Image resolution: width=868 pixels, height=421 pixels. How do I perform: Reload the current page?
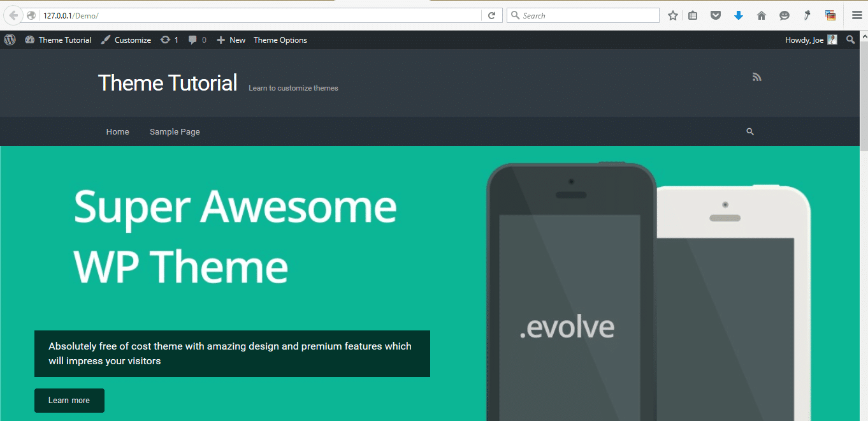coord(491,15)
